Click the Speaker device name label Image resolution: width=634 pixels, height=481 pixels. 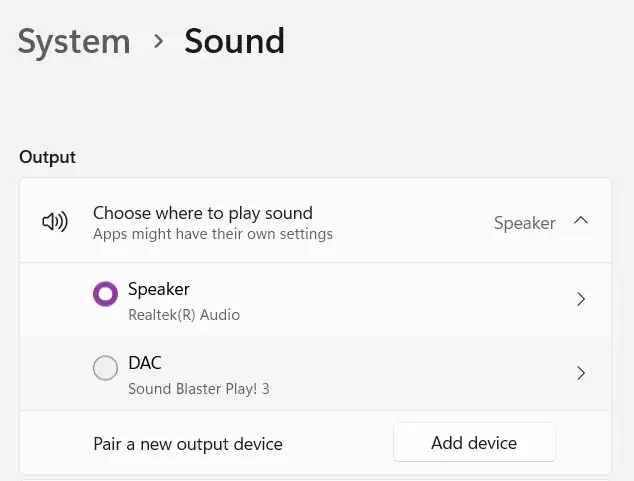tap(159, 289)
